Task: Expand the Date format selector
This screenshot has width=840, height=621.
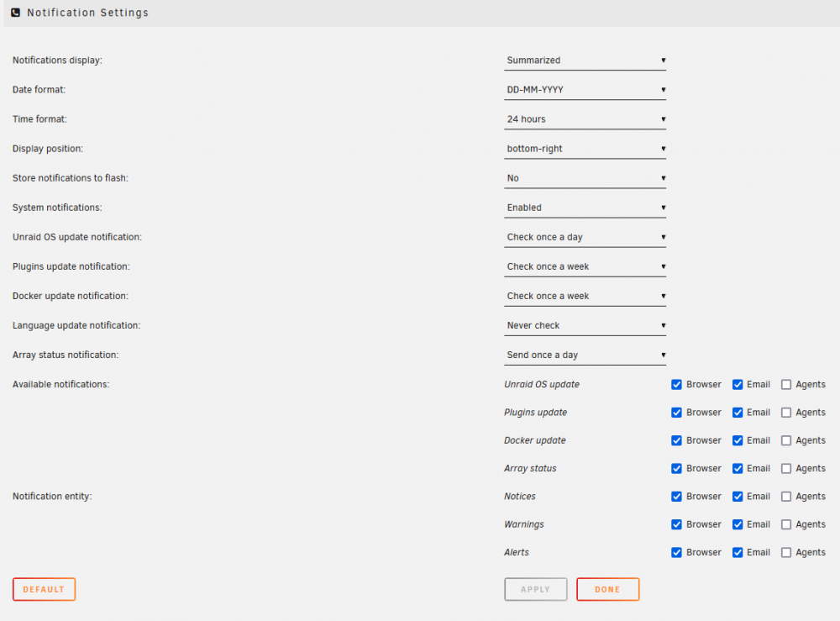Action: coord(585,90)
